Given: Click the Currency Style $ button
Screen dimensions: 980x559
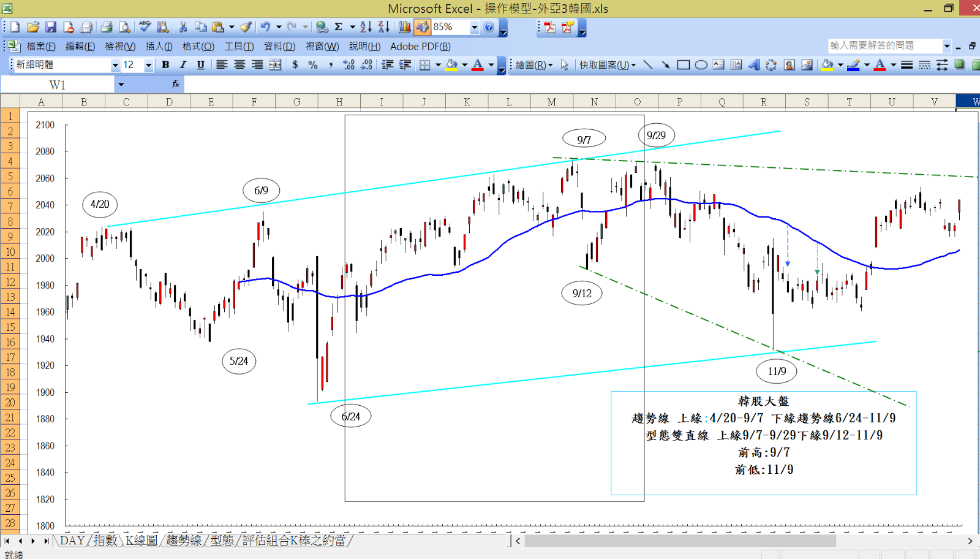Looking at the screenshot, I should click(295, 65).
